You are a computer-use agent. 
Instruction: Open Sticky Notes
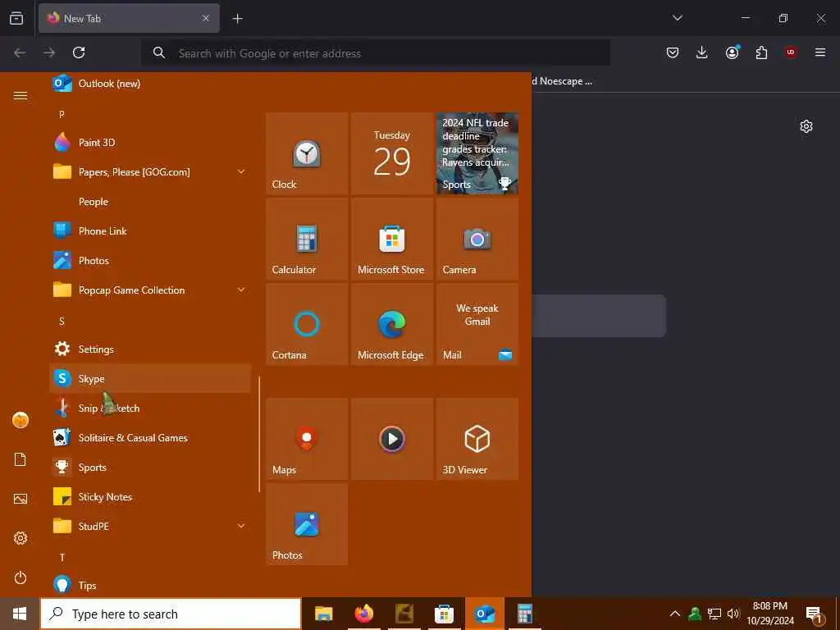[x=150, y=496]
